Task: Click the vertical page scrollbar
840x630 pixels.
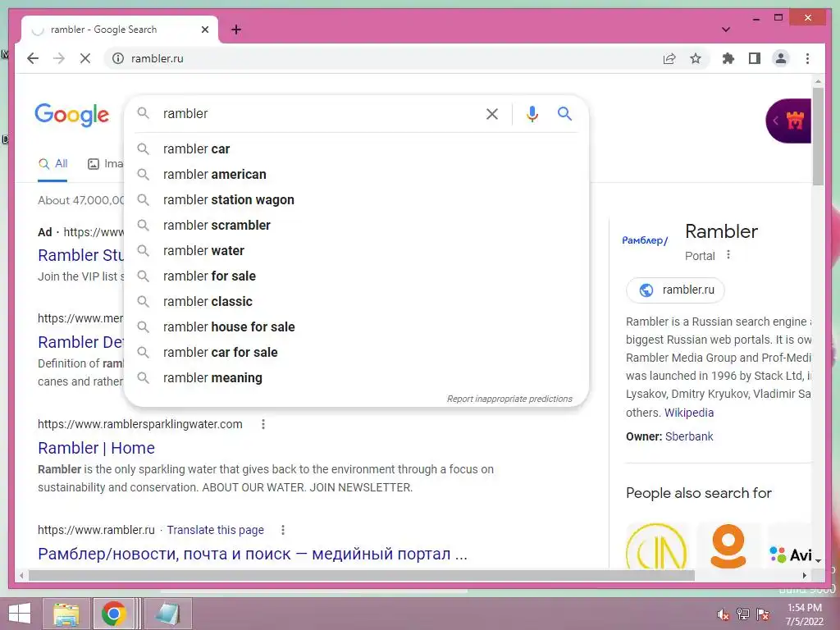Action: [818, 137]
